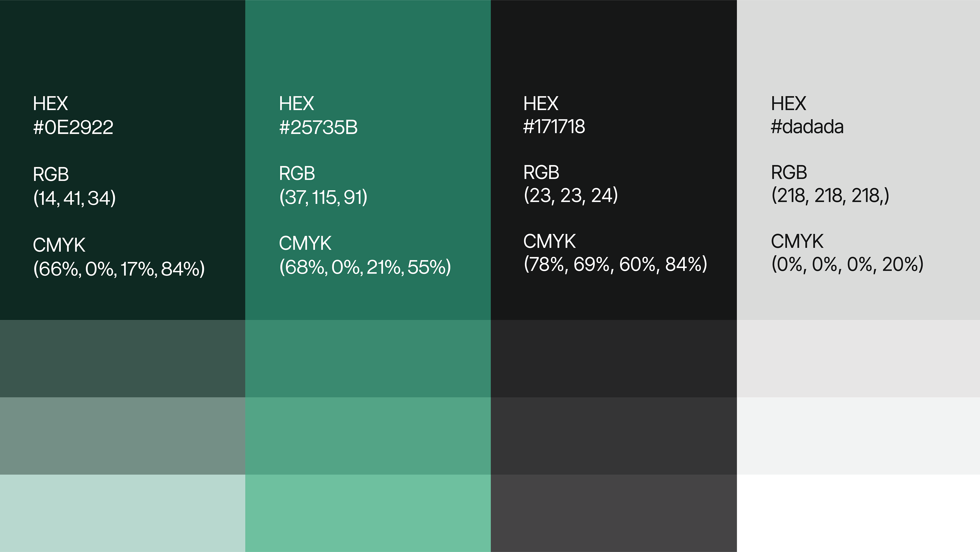Click the hex code #dadada text

point(807,126)
